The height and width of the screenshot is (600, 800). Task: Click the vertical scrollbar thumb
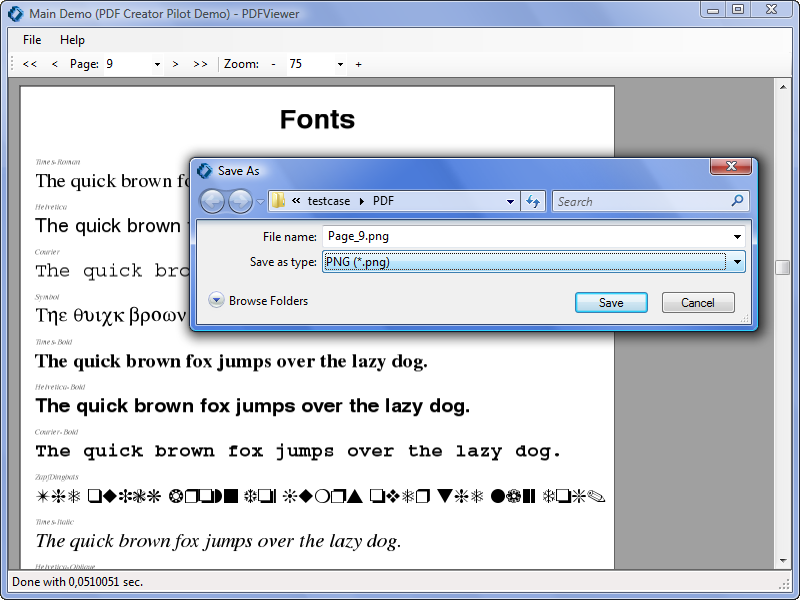click(783, 267)
